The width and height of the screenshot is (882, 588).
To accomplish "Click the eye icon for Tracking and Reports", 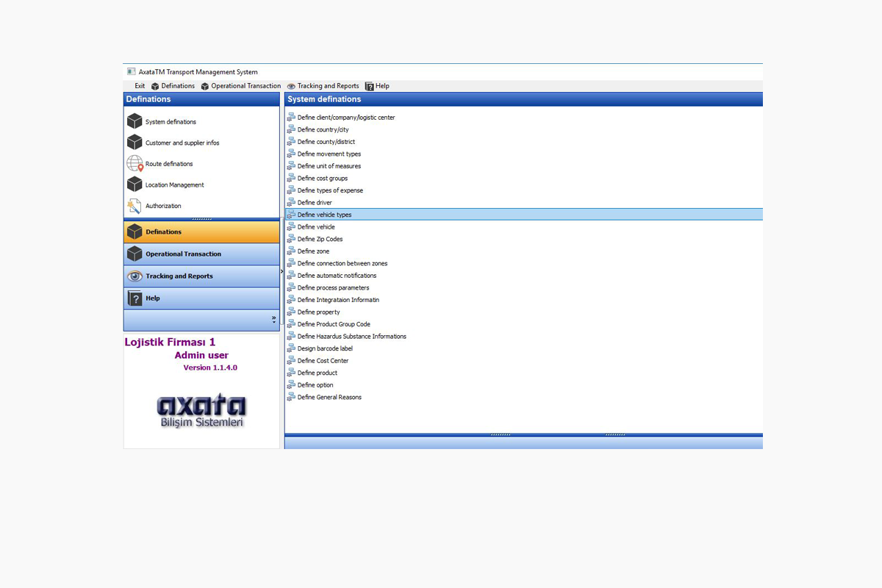I will (x=135, y=276).
